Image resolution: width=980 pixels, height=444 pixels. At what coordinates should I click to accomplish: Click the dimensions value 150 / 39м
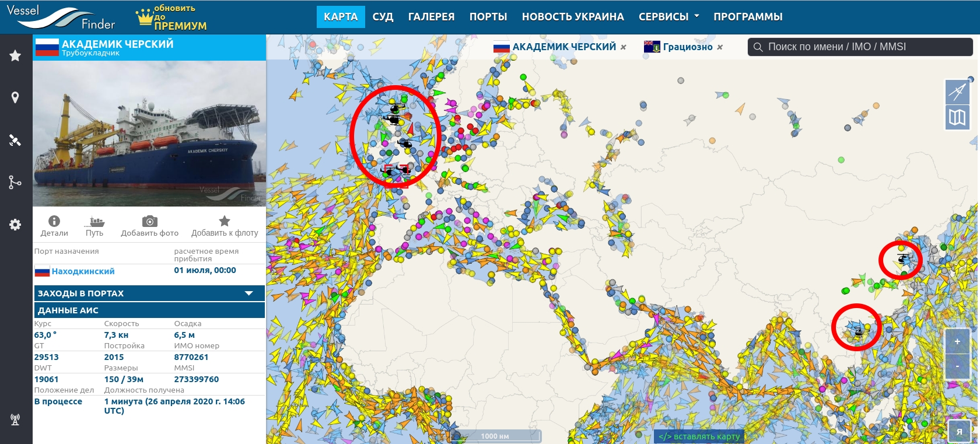tap(124, 379)
